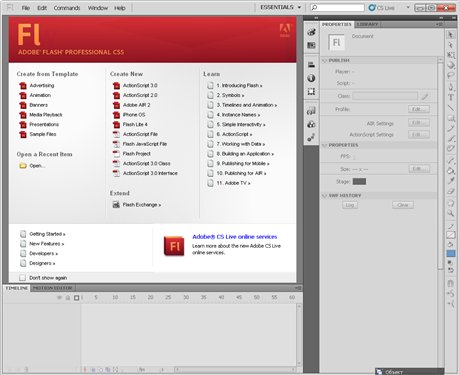The height and width of the screenshot is (375, 459).
Task: Enable the Don't show again checkbox
Action: tap(22, 278)
